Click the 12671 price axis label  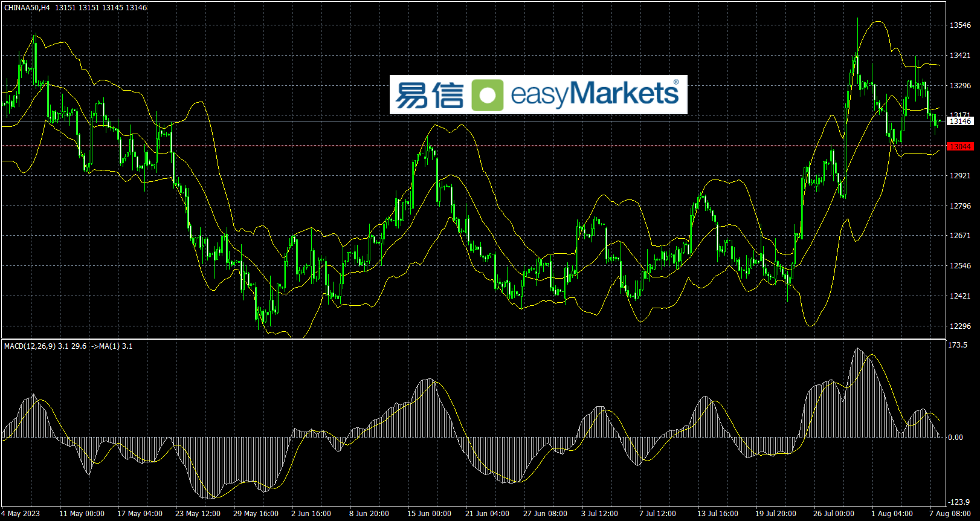(x=960, y=236)
